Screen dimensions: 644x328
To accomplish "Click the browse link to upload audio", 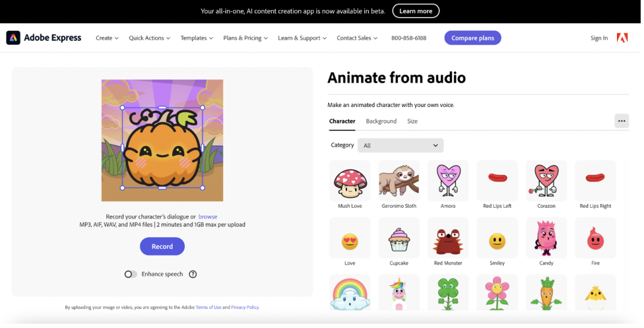I will click(x=208, y=217).
